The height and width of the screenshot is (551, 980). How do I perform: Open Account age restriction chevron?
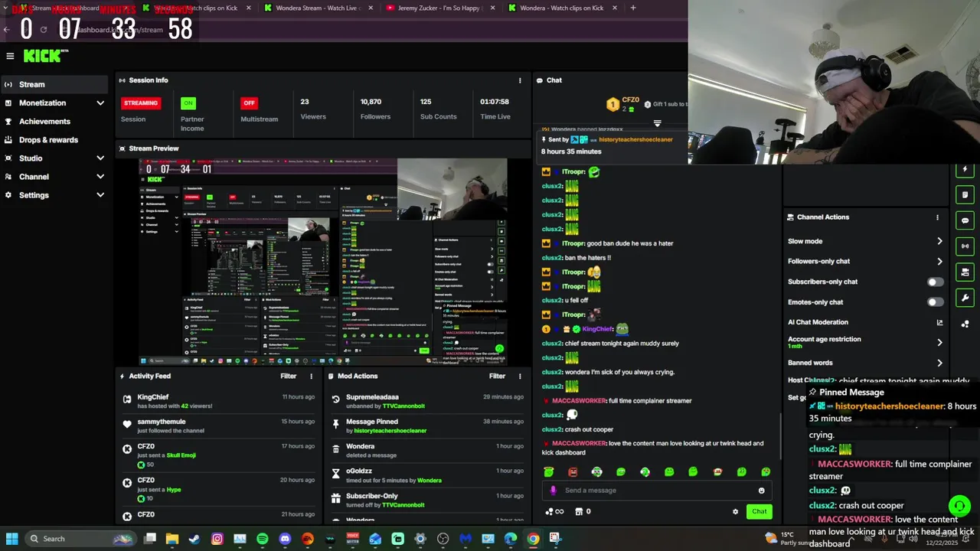[939, 343]
